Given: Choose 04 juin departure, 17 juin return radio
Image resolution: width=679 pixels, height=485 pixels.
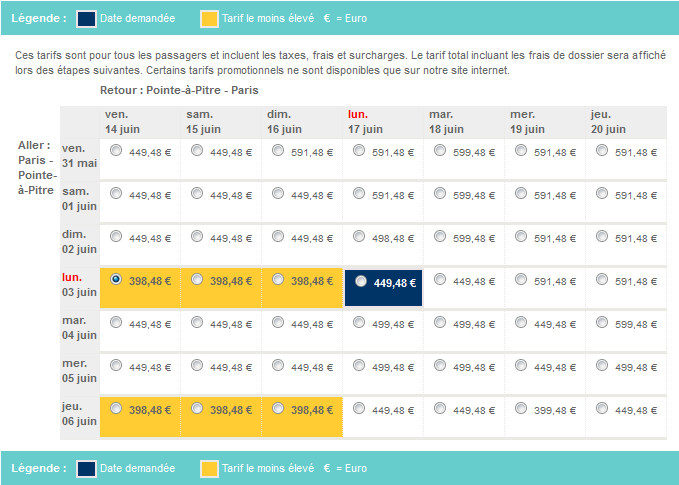Looking at the screenshot, I should pos(359,322).
